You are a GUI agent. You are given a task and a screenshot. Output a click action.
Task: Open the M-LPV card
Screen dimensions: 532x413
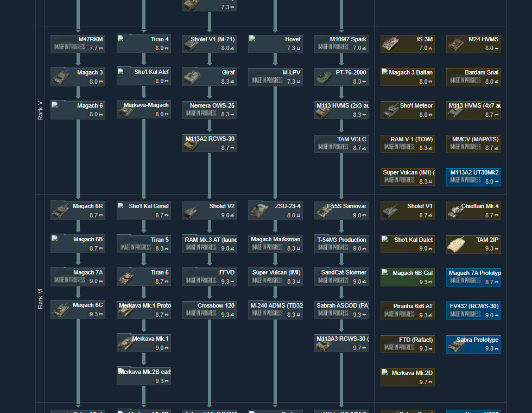275,77
